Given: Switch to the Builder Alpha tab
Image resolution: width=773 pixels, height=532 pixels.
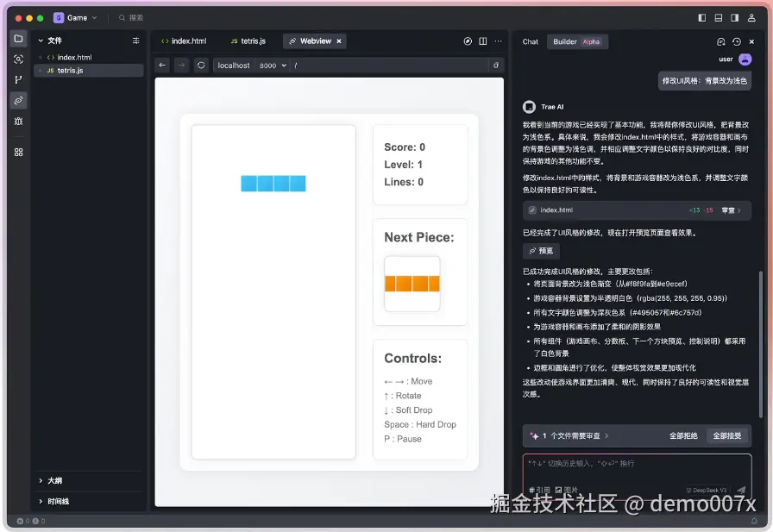Looking at the screenshot, I should tap(577, 42).
